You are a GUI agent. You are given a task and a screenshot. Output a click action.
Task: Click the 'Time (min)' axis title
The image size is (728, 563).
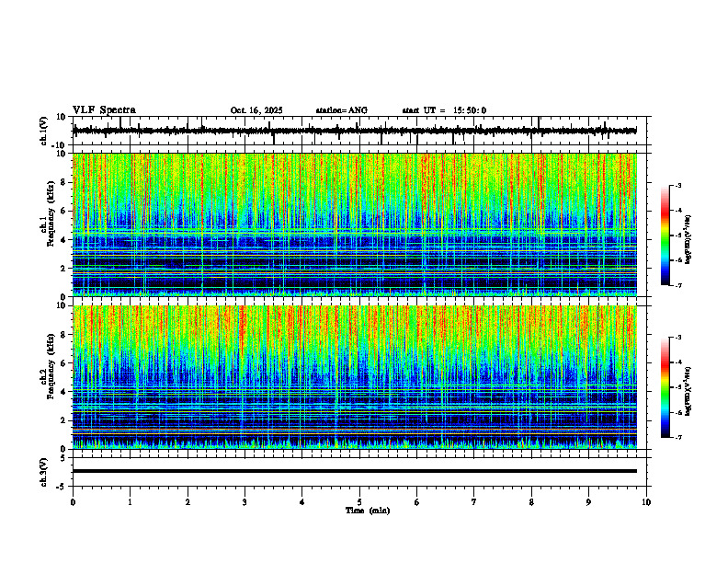[x=368, y=511]
